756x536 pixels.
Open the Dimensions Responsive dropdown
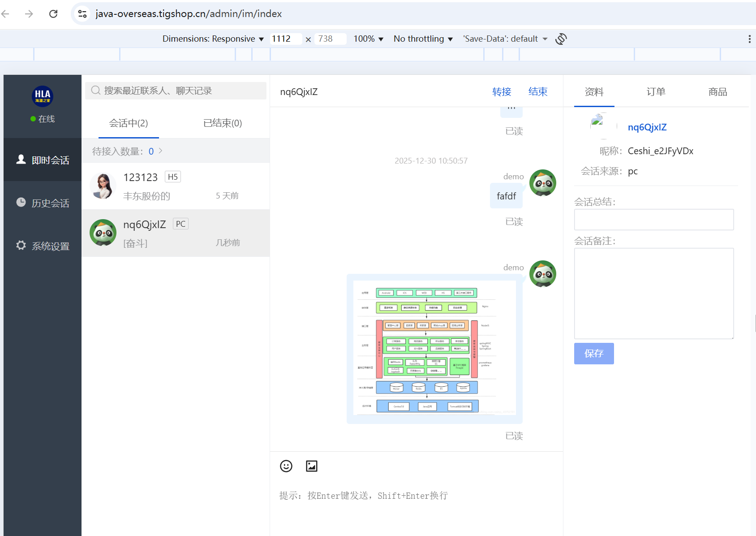click(213, 39)
